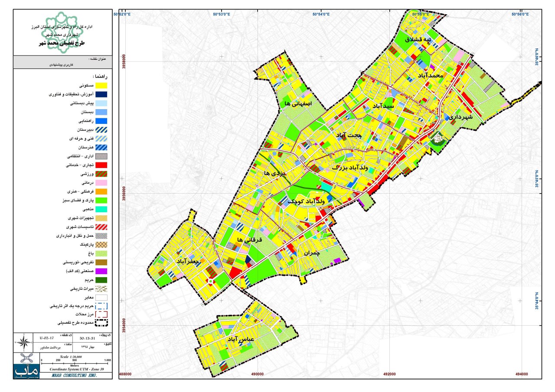Click the four-petal emblem above the MAAB logo

27,359
